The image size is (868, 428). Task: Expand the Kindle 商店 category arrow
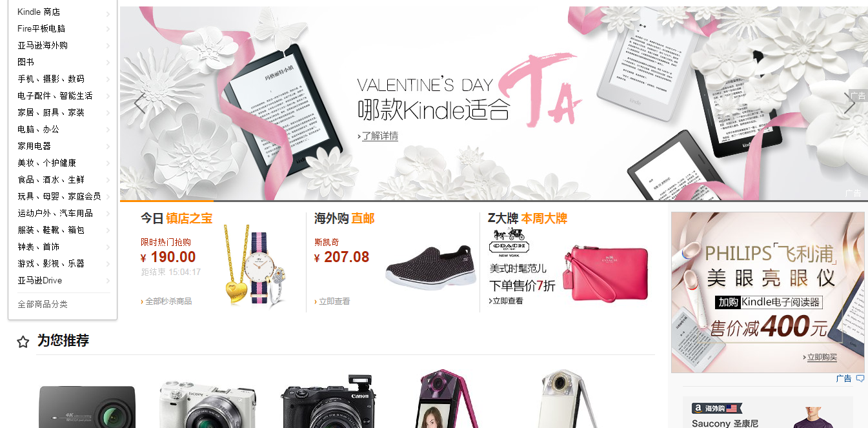[x=108, y=12]
